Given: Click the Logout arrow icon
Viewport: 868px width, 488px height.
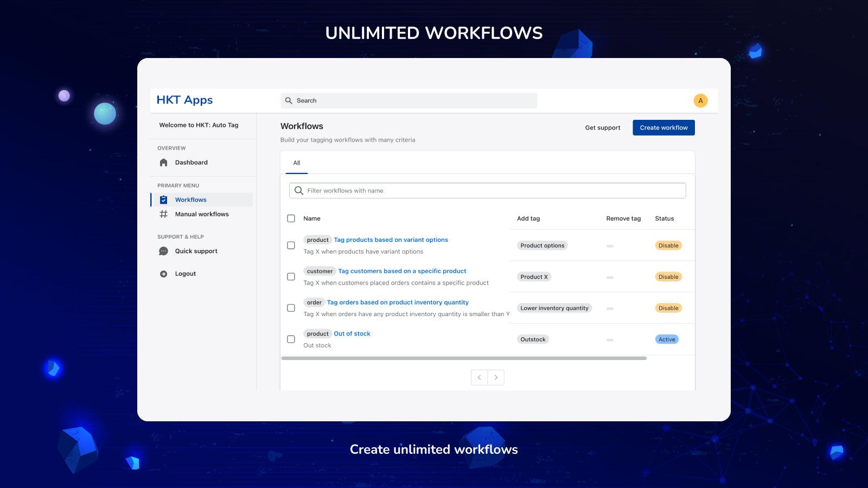Looking at the screenshot, I should point(163,274).
